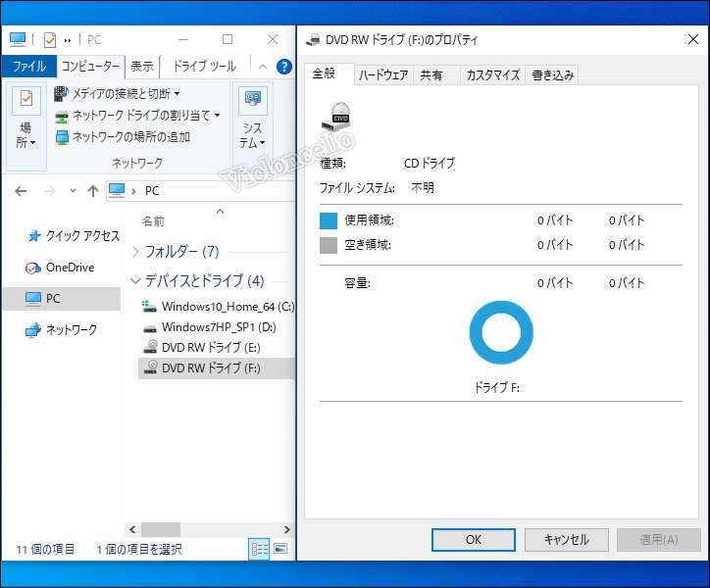
Task: Minimize the Explorer PC window
Action: point(183,40)
